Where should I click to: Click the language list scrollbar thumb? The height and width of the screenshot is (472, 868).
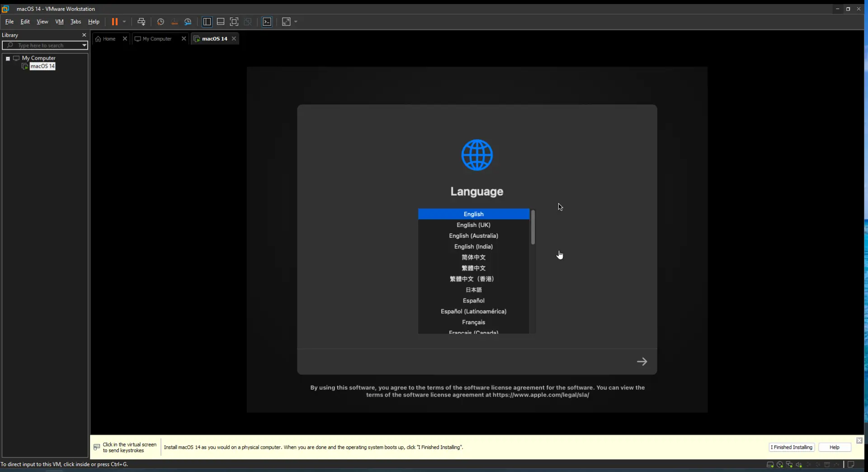533,227
